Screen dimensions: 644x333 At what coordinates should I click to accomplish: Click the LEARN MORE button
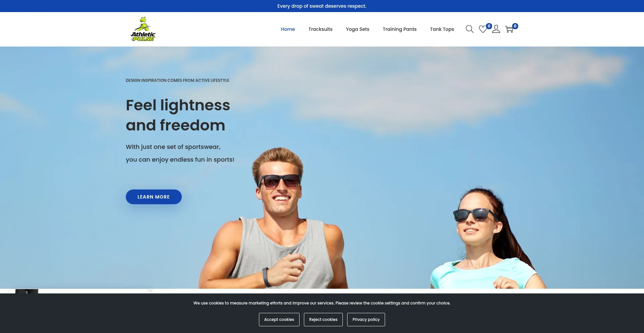[x=154, y=197]
